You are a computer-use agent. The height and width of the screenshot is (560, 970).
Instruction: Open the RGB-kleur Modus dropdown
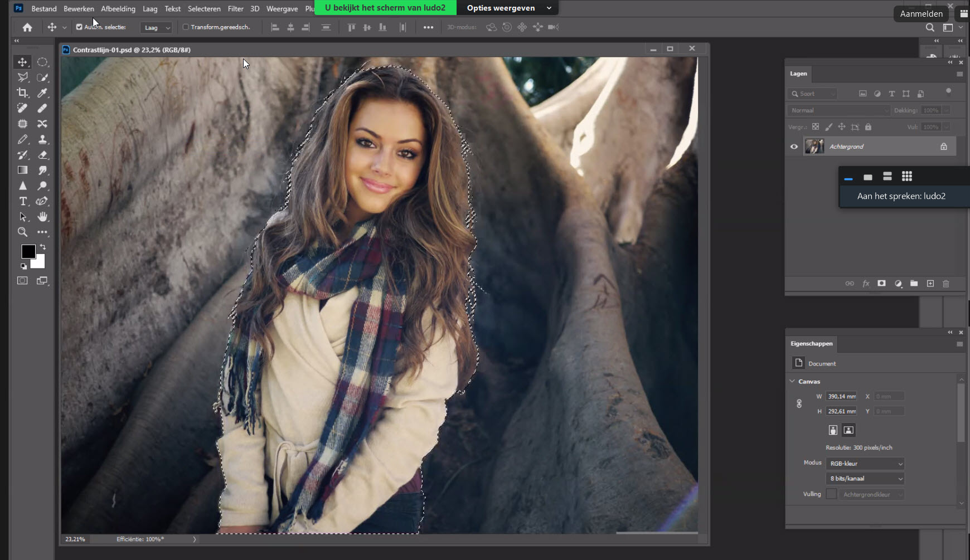[865, 464]
